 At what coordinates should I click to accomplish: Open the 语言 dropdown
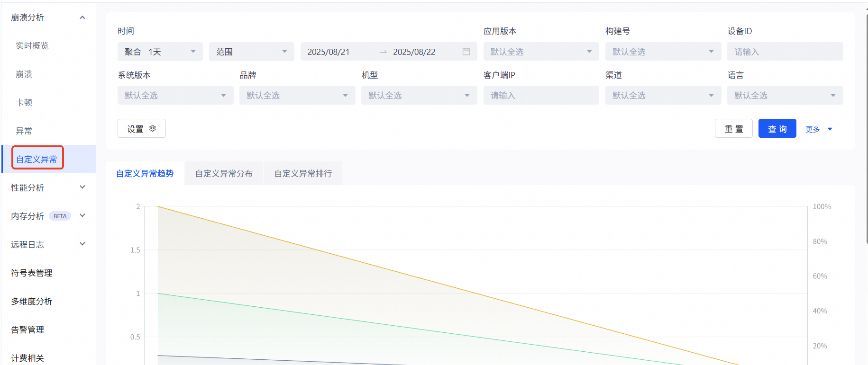785,95
